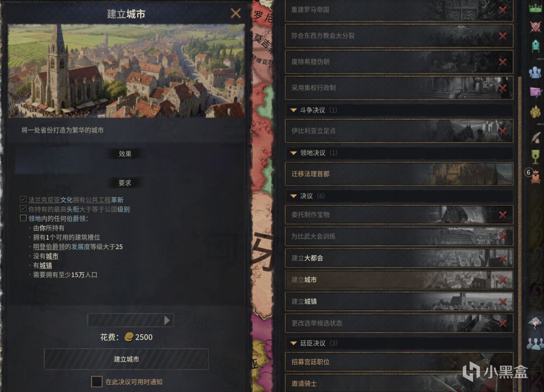Click the 建立城市 confirm button
The image size is (544, 392).
click(x=126, y=359)
